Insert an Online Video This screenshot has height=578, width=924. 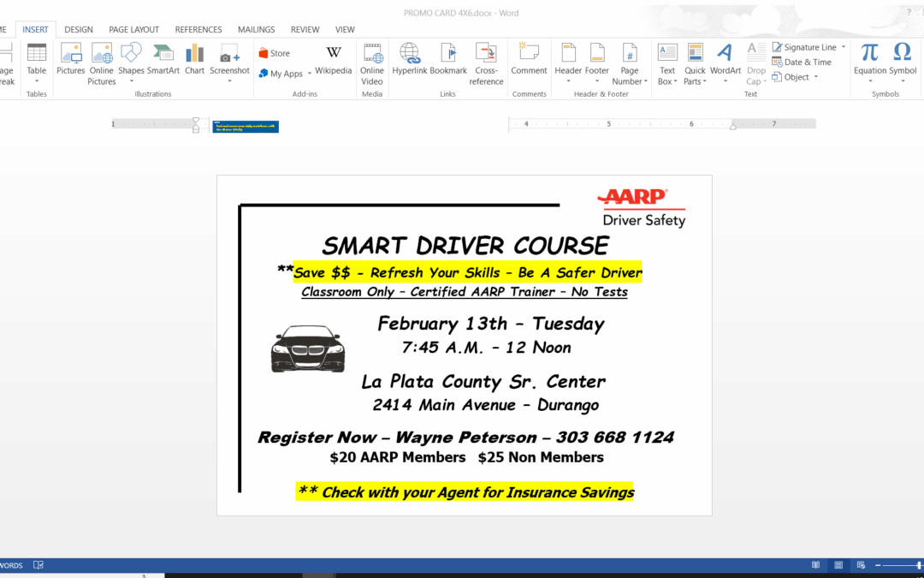372,63
